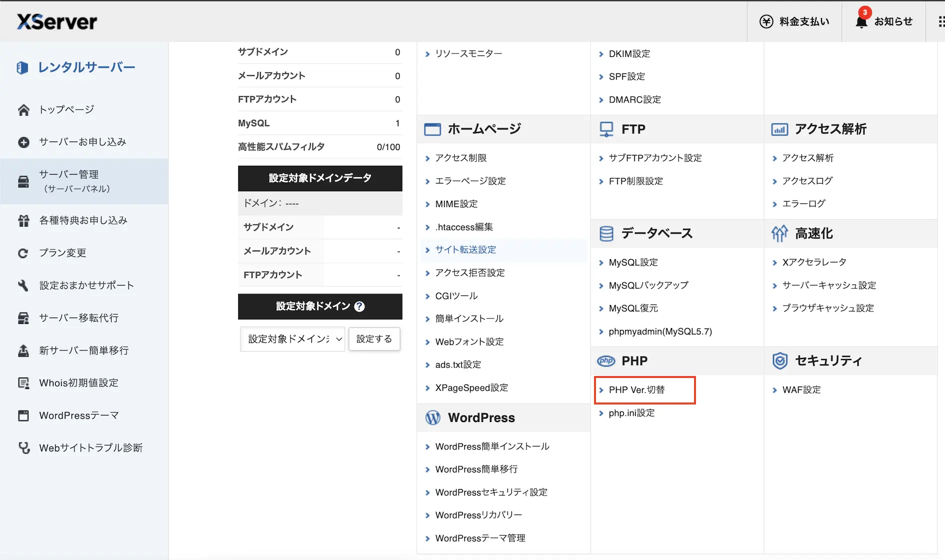The image size is (945, 560).
Task: Open WordPressテーマ管理 link
Action: pos(480,538)
